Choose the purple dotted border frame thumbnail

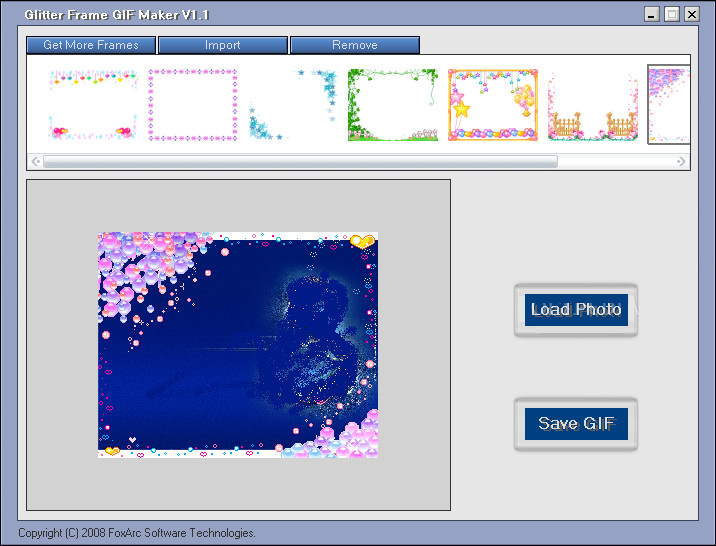(x=193, y=105)
